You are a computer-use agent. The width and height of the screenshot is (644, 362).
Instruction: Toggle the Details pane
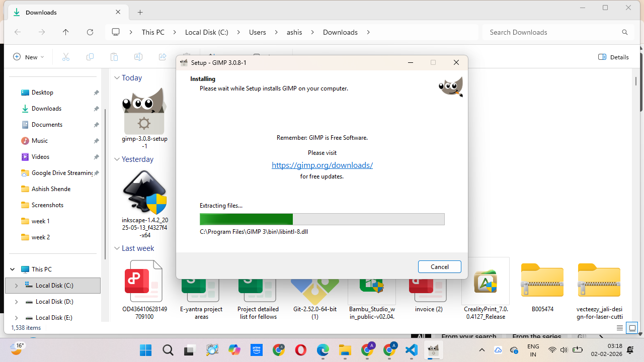coord(614,57)
